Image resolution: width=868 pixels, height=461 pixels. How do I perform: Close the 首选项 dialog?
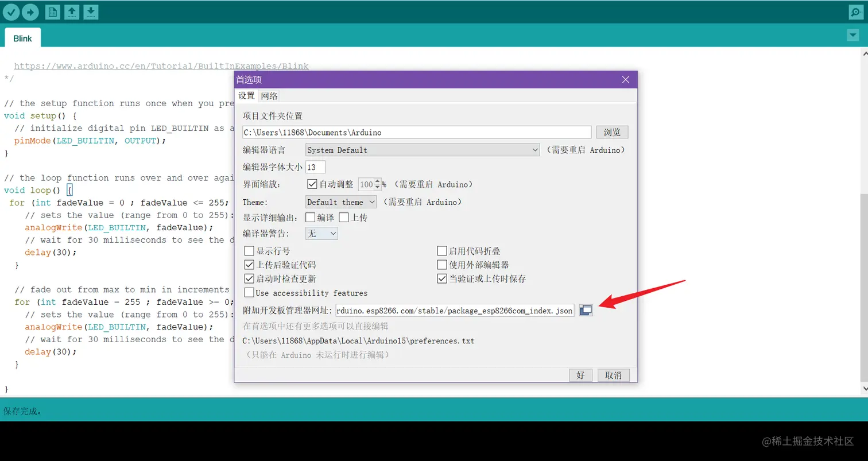626,80
